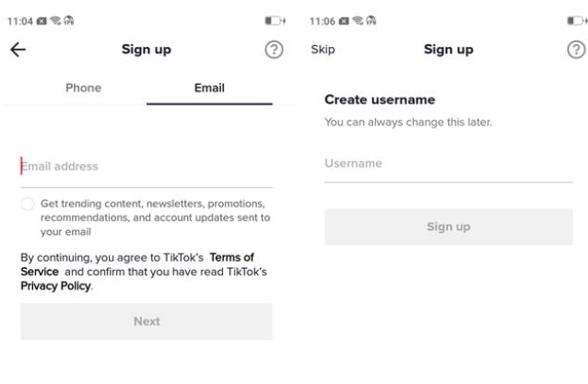Open help icon beside the back-arrow Sign up header
The width and height of the screenshot is (588, 384).
point(273,50)
